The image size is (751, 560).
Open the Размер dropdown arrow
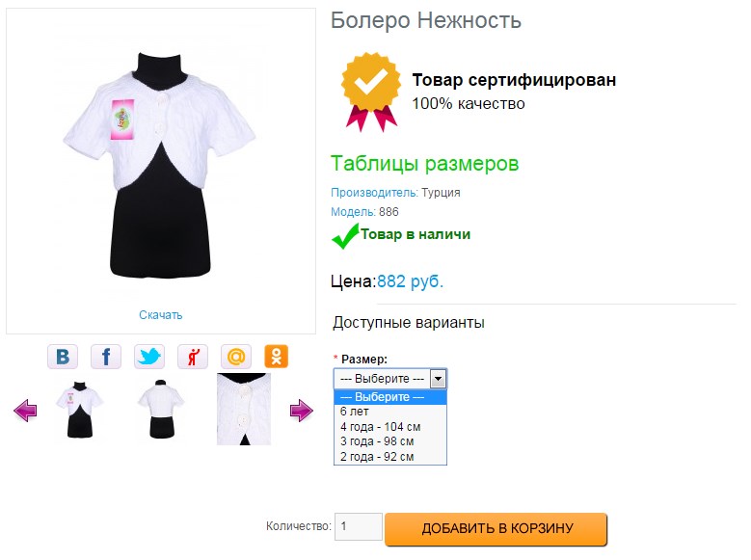(x=438, y=379)
